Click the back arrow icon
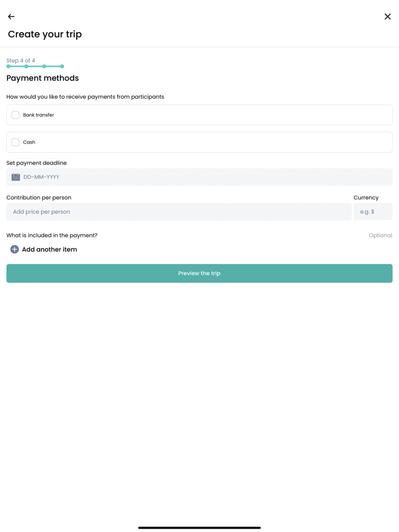The width and height of the screenshot is (399, 532). point(11,17)
